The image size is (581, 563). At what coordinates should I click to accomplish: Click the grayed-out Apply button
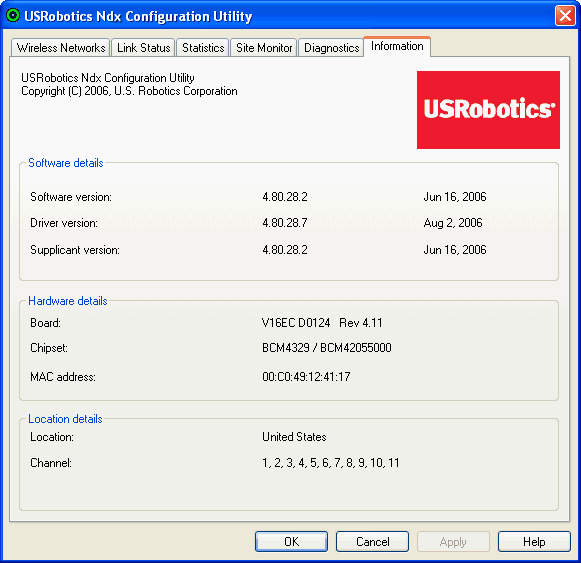[x=453, y=542]
